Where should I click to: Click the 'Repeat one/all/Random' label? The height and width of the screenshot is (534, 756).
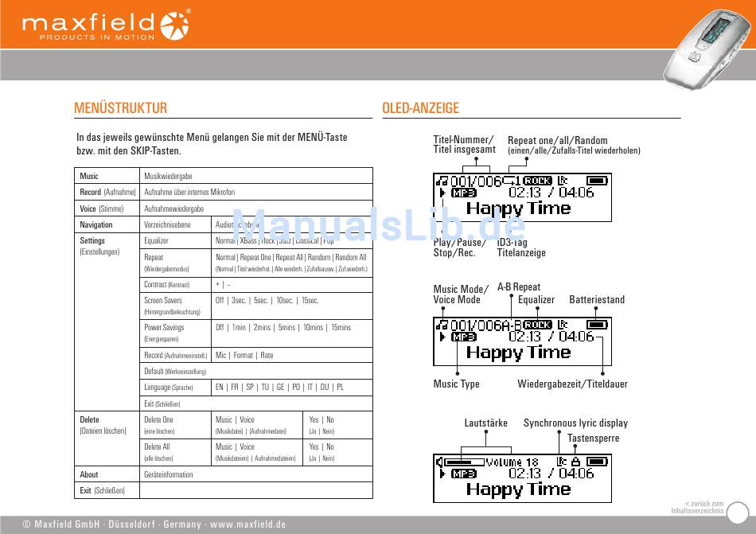click(557, 140)
